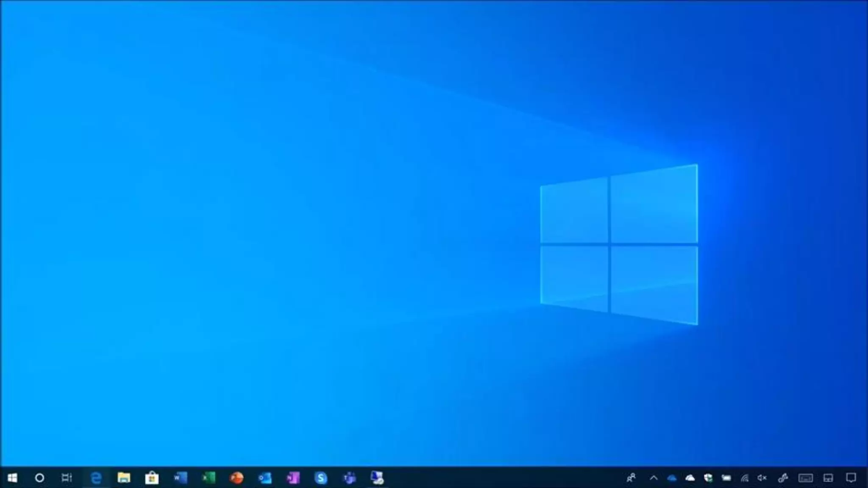Click the blue OneDrive cloud icon
Screen dimensions: 868x488
(x=672, y=478)
